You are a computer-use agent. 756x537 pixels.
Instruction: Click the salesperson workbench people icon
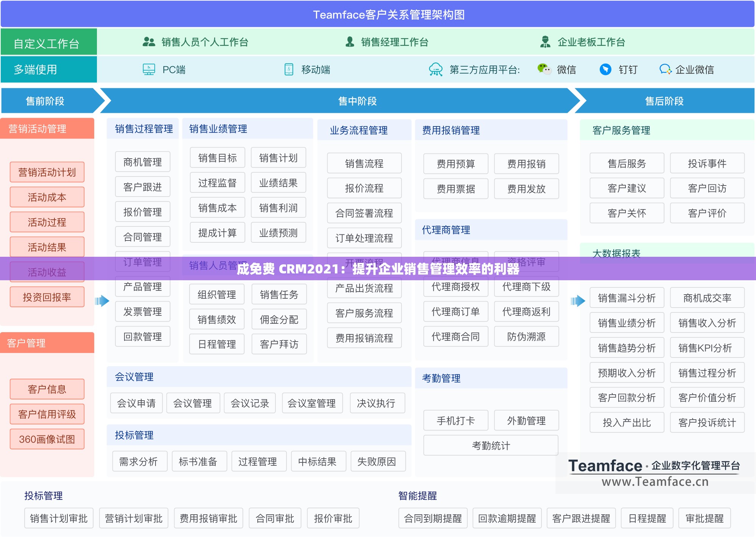(x=149, y=42)
